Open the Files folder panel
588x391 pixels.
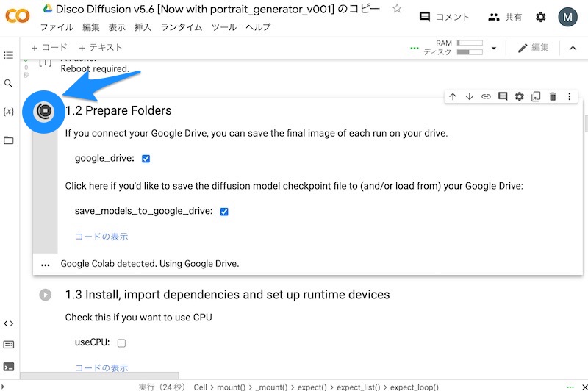8,140
